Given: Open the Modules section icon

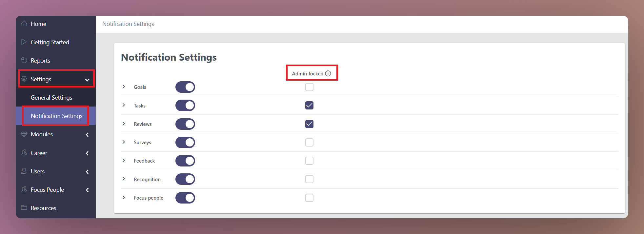Looking at the screenshot, I should tap(24, 134).
